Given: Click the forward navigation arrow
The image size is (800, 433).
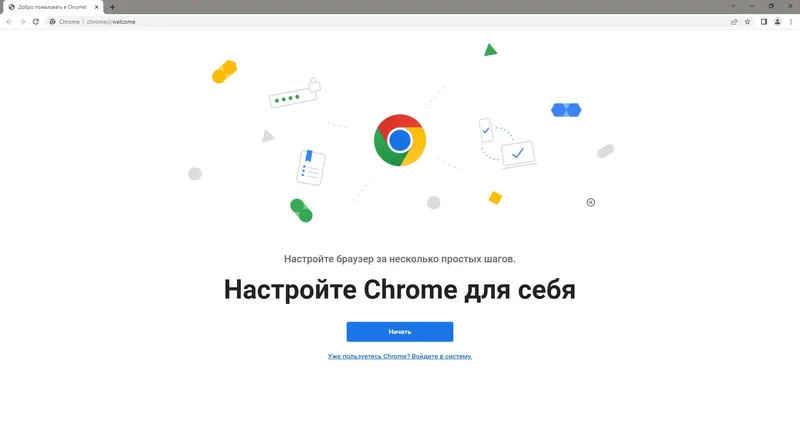Looking at the screenshot, I should point(22,22).
